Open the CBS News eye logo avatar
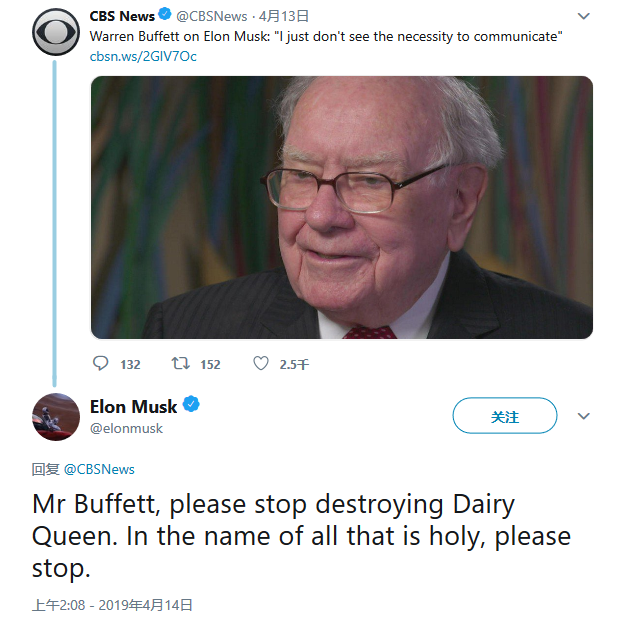The image size is (617, 625). [56, 32]
